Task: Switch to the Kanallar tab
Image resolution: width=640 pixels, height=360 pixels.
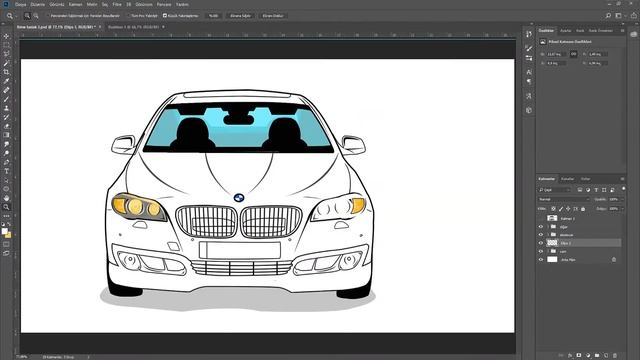Action: [x=567, y=179]
